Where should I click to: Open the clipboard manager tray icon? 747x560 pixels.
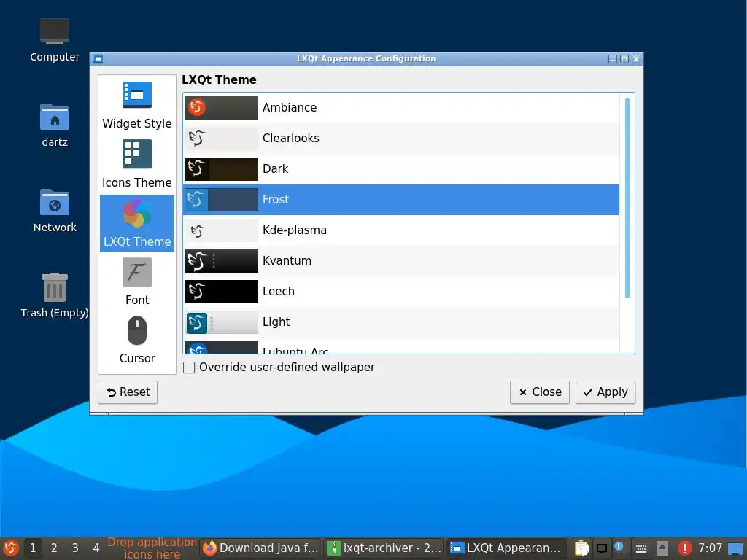coord(581,548)
